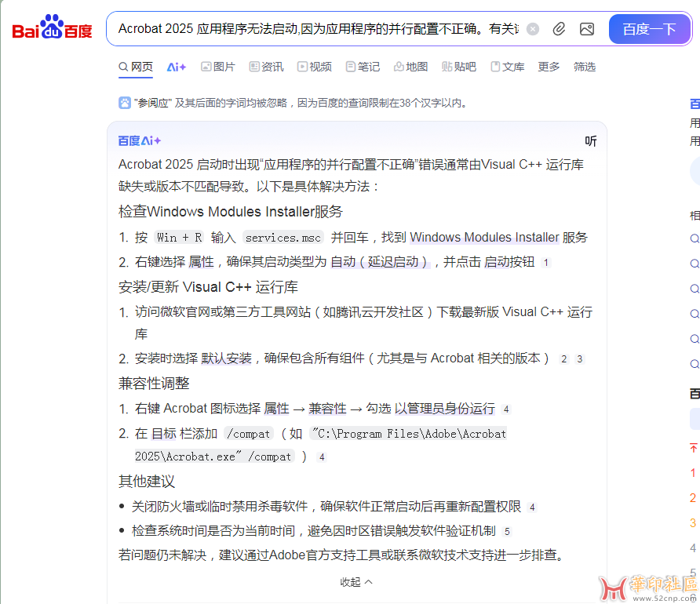The height and width of the screenshot is (604, 700).
Task: Focus the Baidu search input field
Action: (318, 29)
